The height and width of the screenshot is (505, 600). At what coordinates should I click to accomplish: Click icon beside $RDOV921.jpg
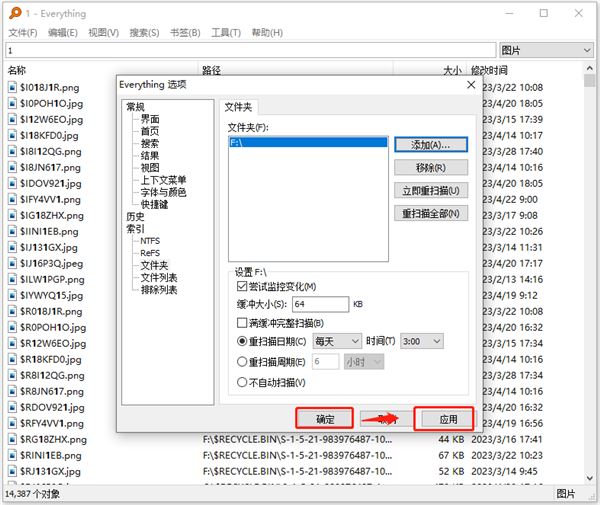pos(13,408)
